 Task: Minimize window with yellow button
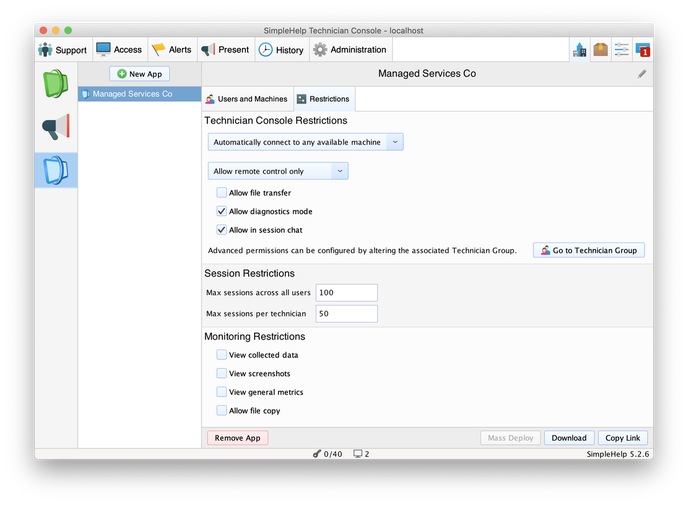[x=55, y=30]
